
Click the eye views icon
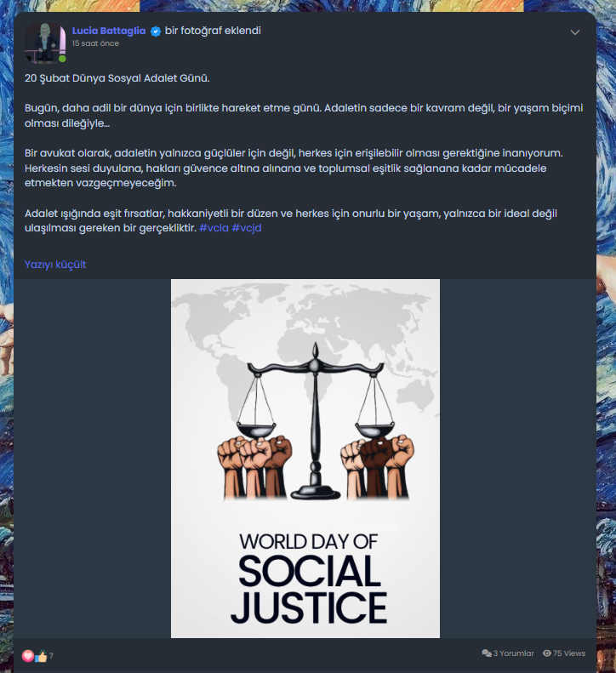pyautogui.click(x=547, y=653)
